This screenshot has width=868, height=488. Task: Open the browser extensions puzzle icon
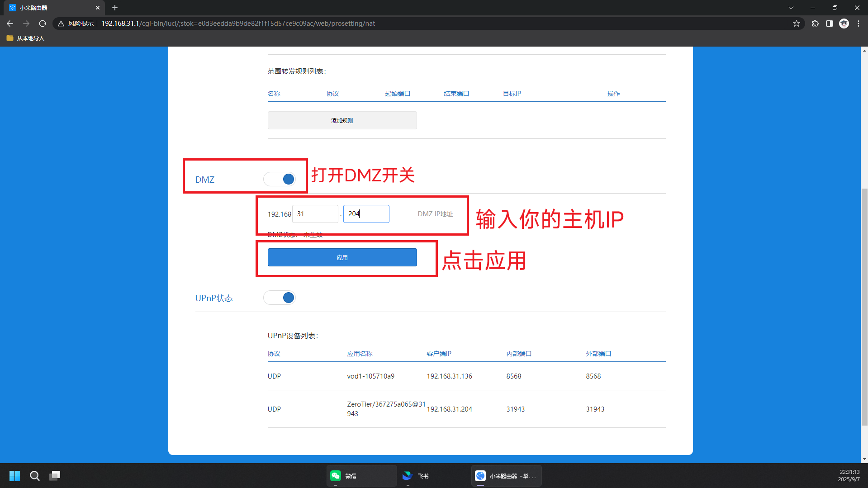[815, 24]
